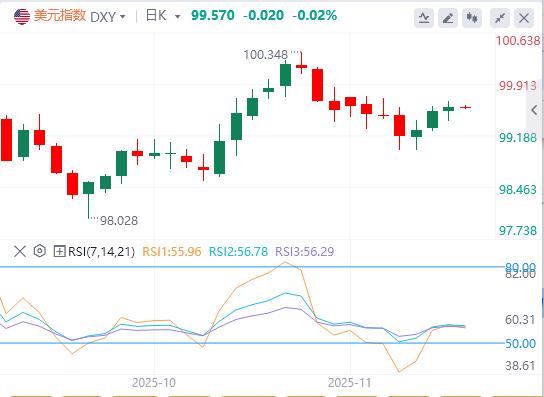The image size is (544, 397).
Task: Open the line chart type icon
Action: point(424,17)
